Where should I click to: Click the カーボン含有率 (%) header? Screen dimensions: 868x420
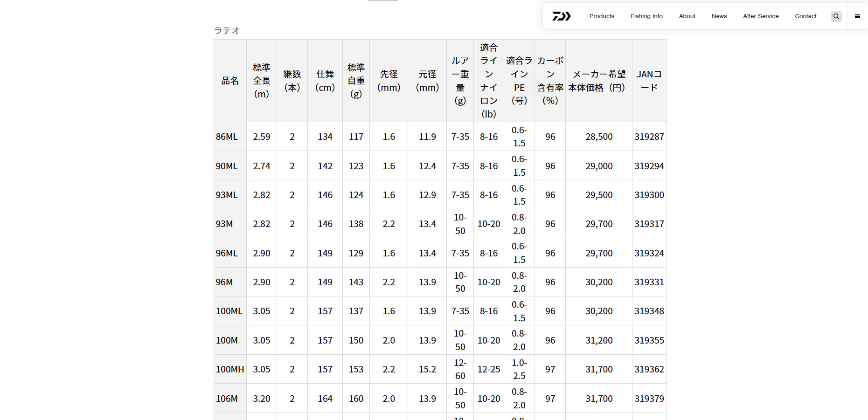[x=550, y=81]
